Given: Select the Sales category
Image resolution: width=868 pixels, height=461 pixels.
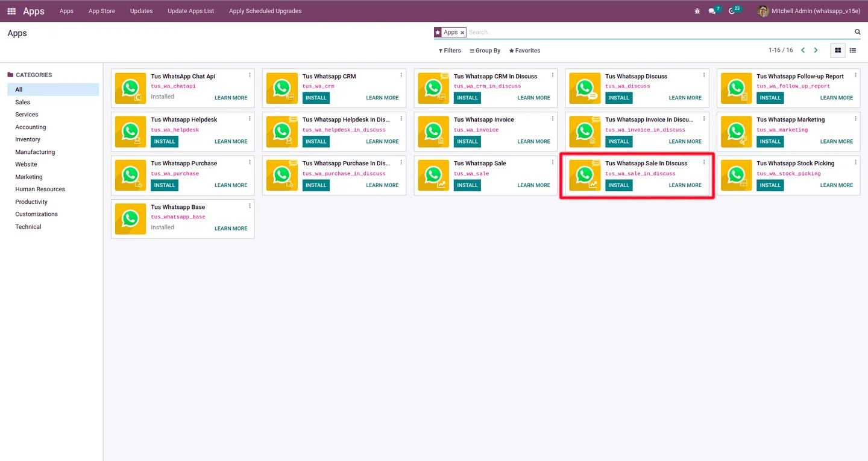Looking at the screenshot, I should pyautogui.click(x=53, y=102).
